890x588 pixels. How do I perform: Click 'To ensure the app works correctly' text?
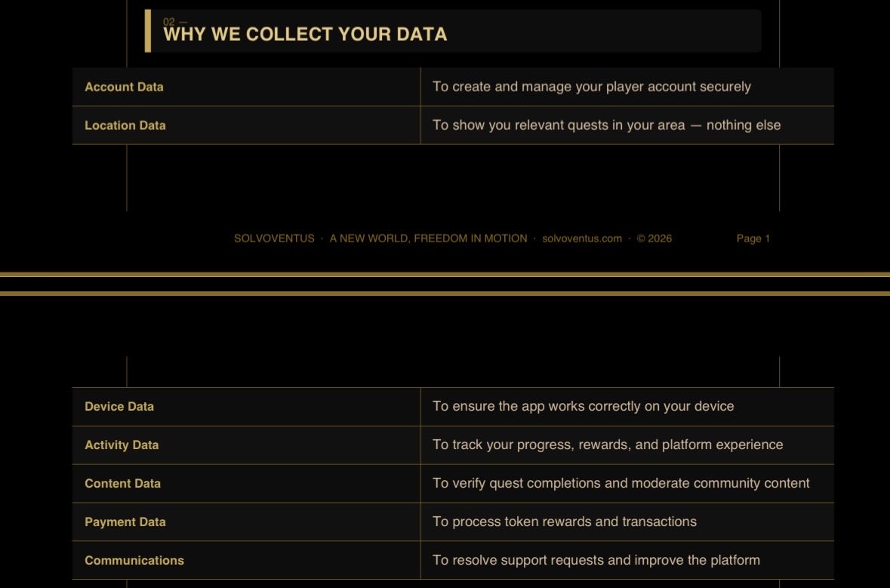tap(583, 406)
